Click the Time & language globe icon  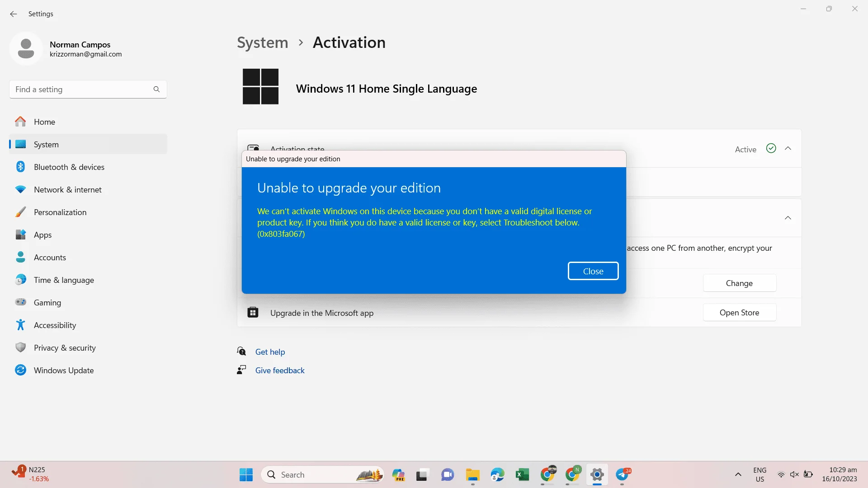(21, 280)
